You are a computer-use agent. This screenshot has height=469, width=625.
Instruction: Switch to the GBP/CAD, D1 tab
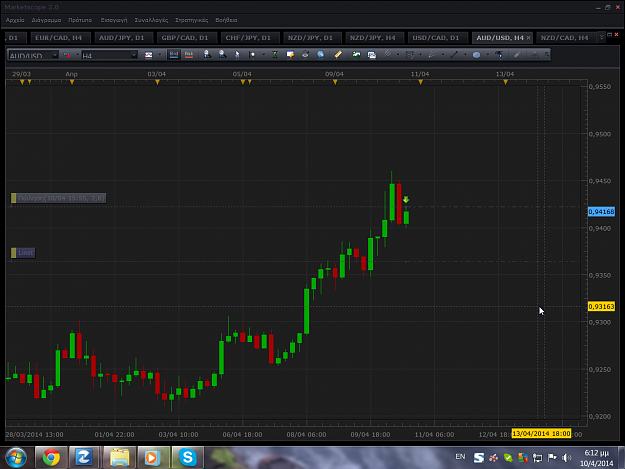point(185,37)
